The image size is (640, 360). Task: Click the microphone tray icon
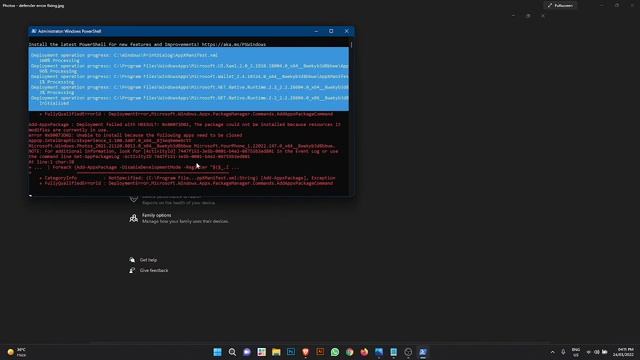[563, 352]
